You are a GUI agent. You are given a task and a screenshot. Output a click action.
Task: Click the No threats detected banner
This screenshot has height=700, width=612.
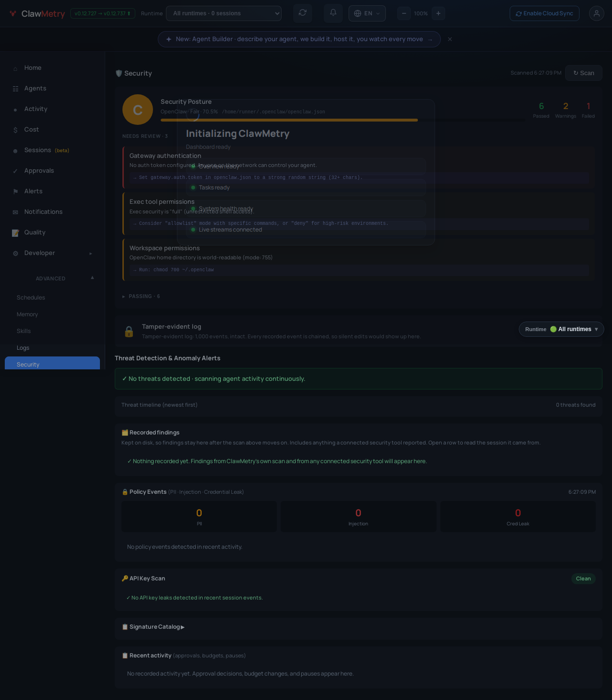click(359, 378)
